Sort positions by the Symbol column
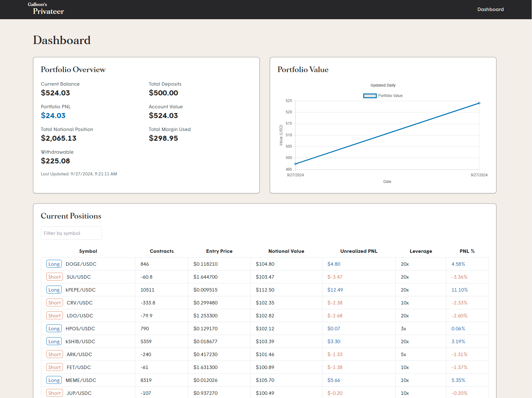 tap(88, 251)
